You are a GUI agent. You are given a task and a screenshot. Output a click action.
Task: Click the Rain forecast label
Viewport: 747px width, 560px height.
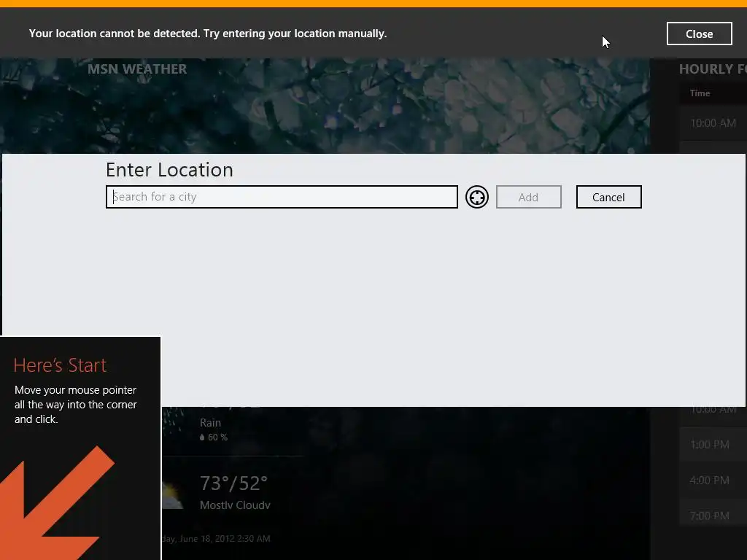click(210, 423)
